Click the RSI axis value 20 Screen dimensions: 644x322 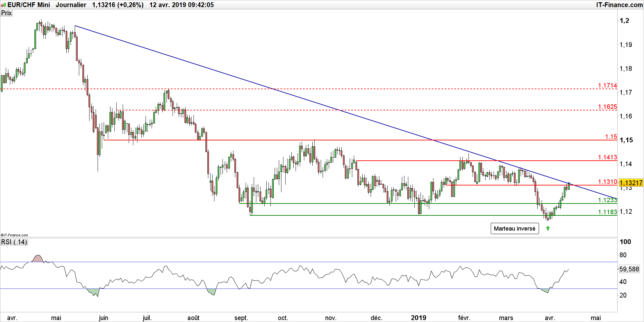623,295
